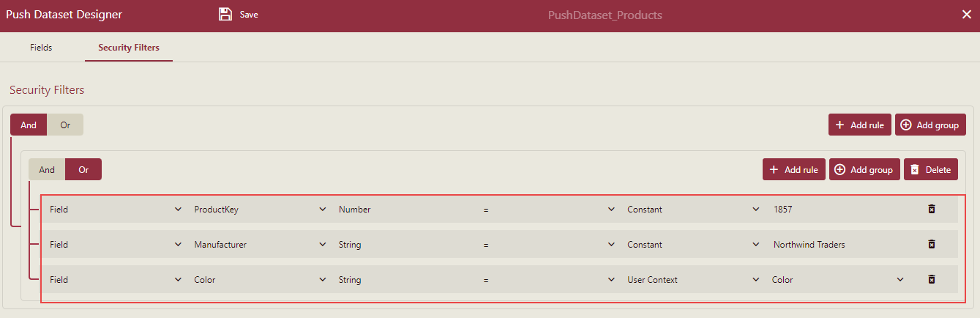Open the Security Filters tab
The image size is (980, 318).
(129, 48)
